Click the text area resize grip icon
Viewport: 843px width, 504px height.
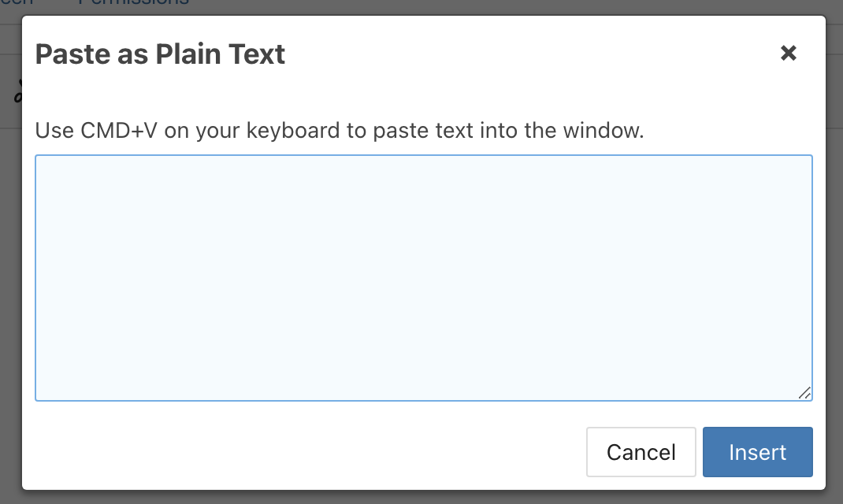pos(804,392)
